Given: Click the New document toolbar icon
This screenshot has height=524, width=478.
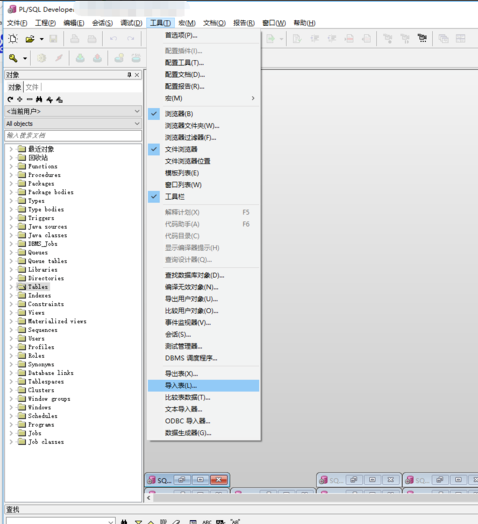Looking at the screenshot, I should 13,39.
